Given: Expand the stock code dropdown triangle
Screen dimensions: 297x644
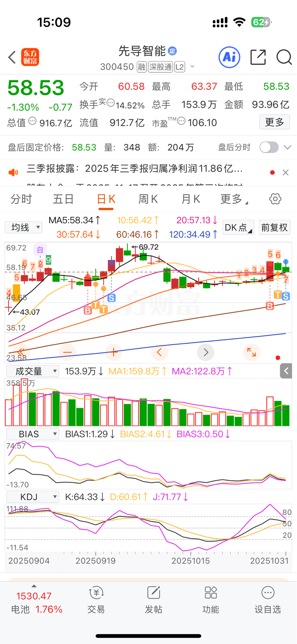Looking at the screenshot, I should 192,67.
